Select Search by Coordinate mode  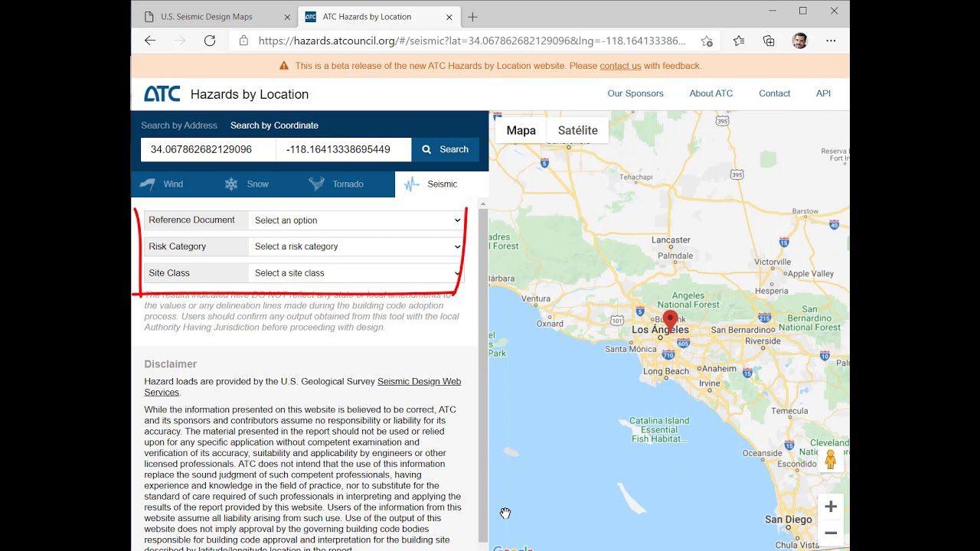tap(274, 126)
